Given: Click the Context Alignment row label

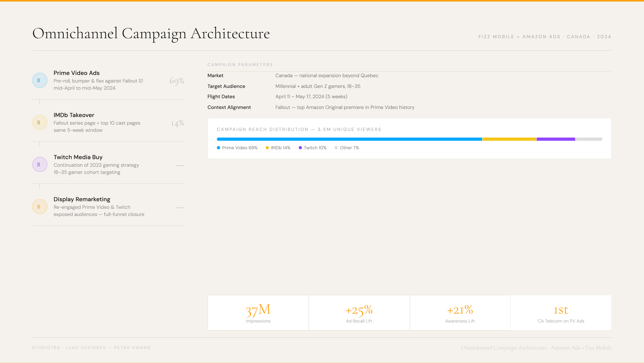Looking at the screenshot, I should click(229, 107).
